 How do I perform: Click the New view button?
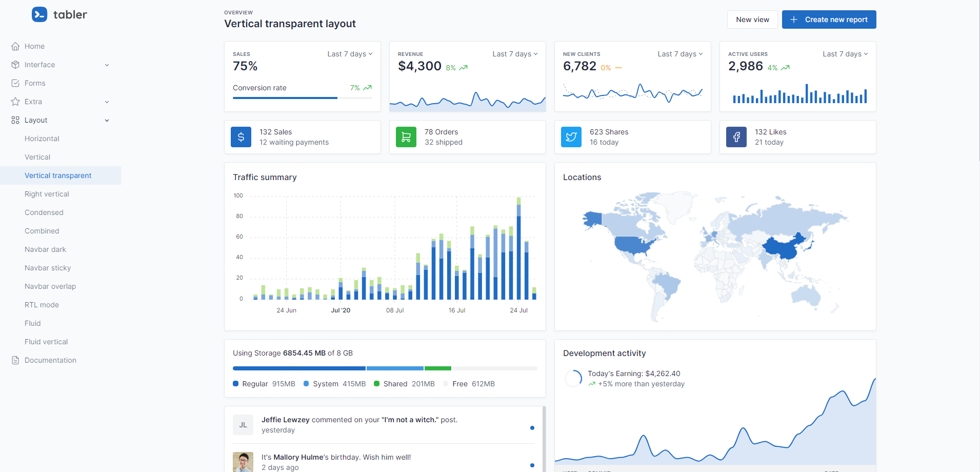752,19
